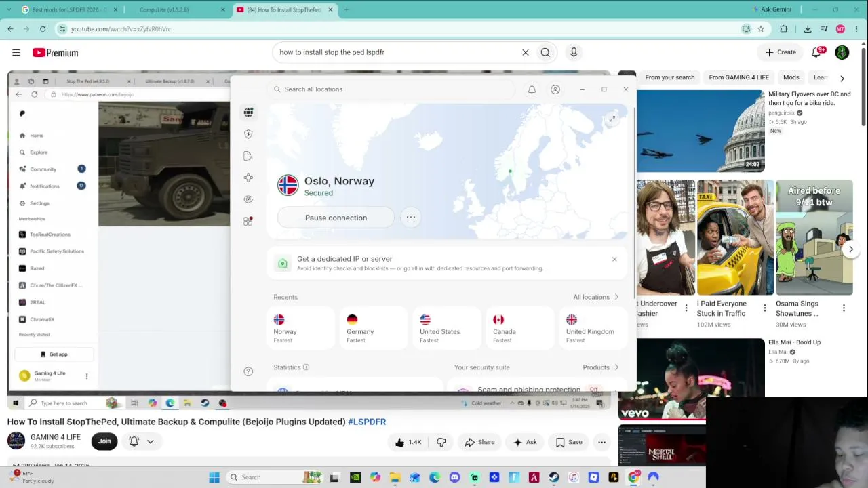
Task: Select the VPN globe sidebar icon
Action: coord(248,113)
